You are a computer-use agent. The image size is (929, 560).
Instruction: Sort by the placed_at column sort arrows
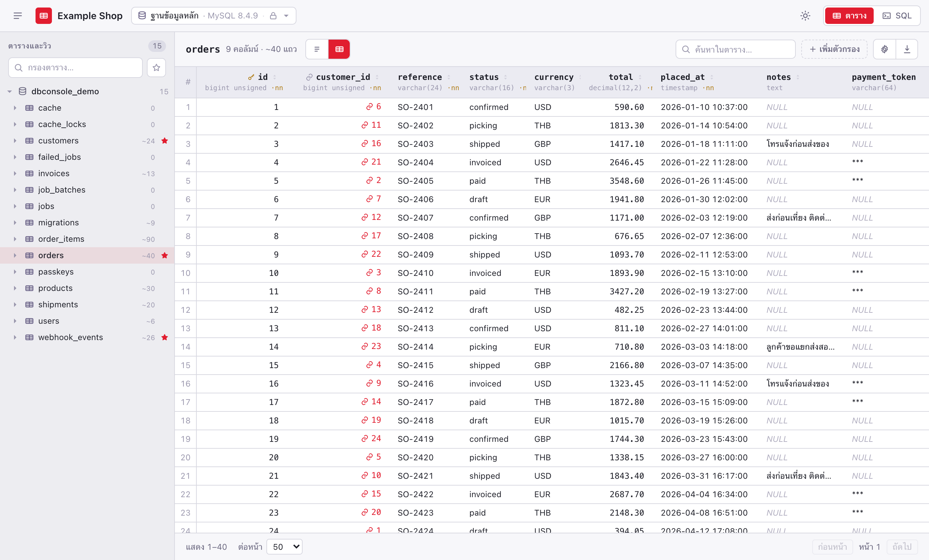[711, 77]
